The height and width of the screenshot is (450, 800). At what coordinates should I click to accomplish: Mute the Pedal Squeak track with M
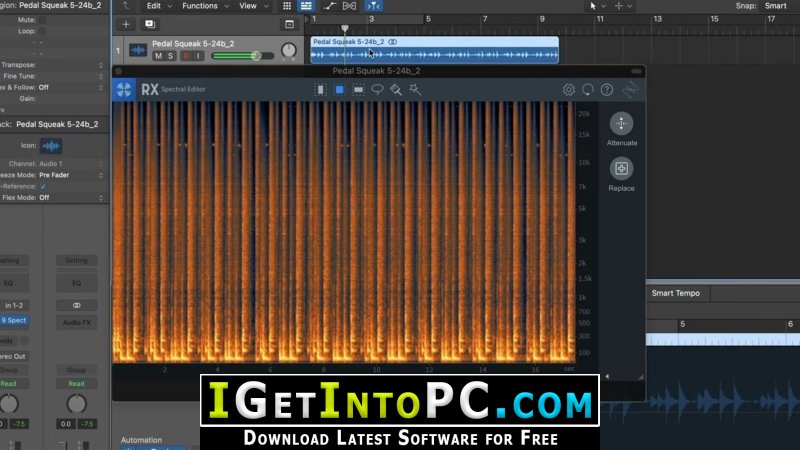158,56
